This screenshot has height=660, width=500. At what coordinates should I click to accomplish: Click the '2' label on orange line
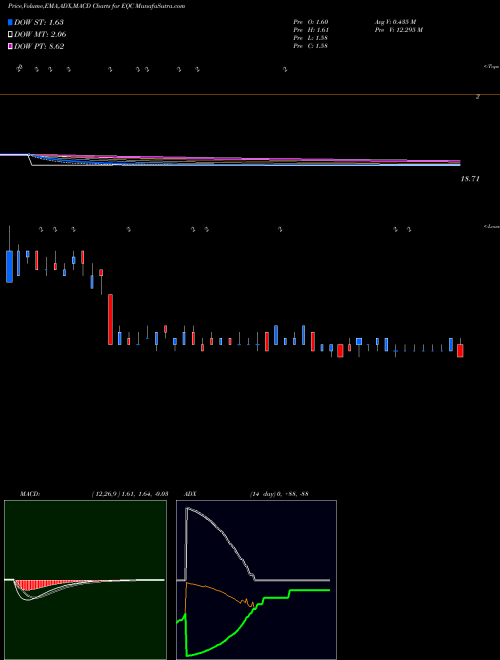click(x=478, y=97)
